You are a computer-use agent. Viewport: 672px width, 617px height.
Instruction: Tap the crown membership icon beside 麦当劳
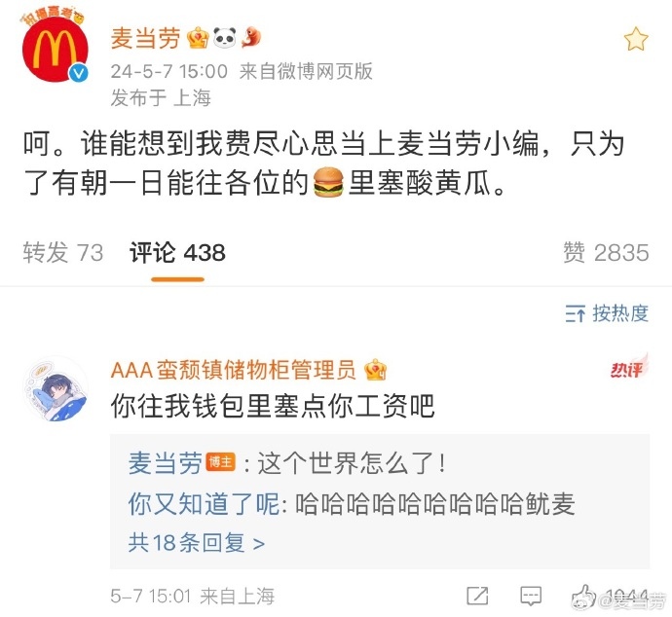coord(198,38)
